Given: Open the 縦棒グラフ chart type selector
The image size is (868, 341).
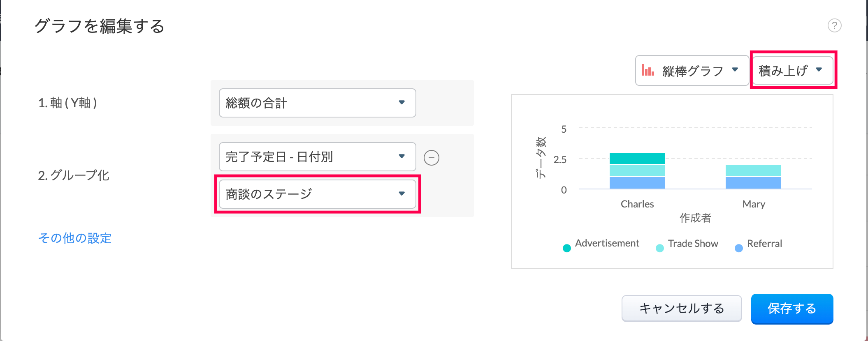Looking at the screenshot, I should point(692,71).
